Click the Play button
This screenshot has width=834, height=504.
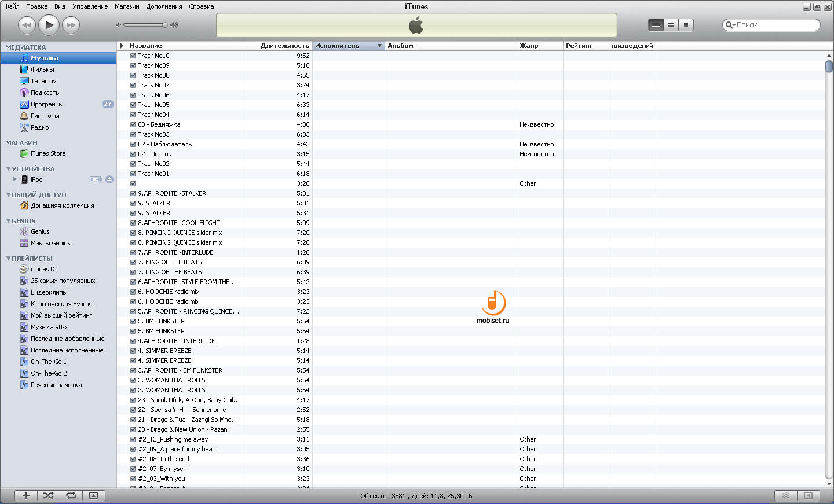click(x=49, y=25)
